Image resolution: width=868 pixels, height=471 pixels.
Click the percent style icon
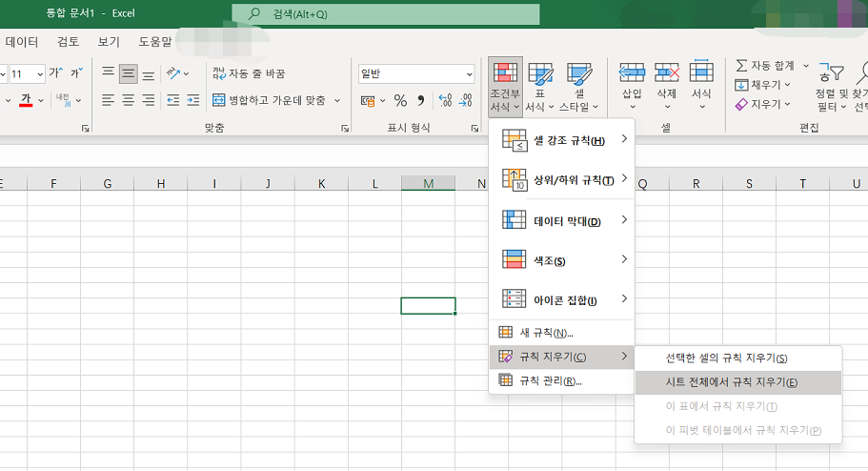400,100
